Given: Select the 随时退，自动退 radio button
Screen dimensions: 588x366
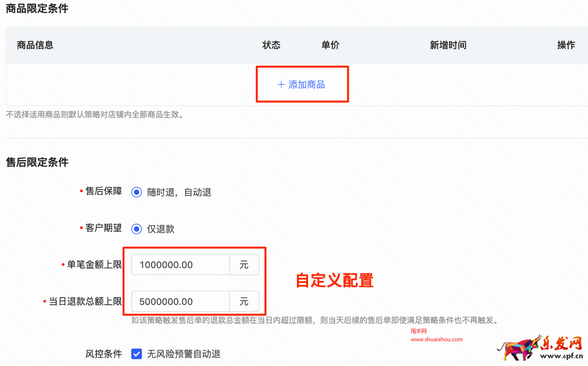Looking at the screenshot, I should click(x=137, y=192).
